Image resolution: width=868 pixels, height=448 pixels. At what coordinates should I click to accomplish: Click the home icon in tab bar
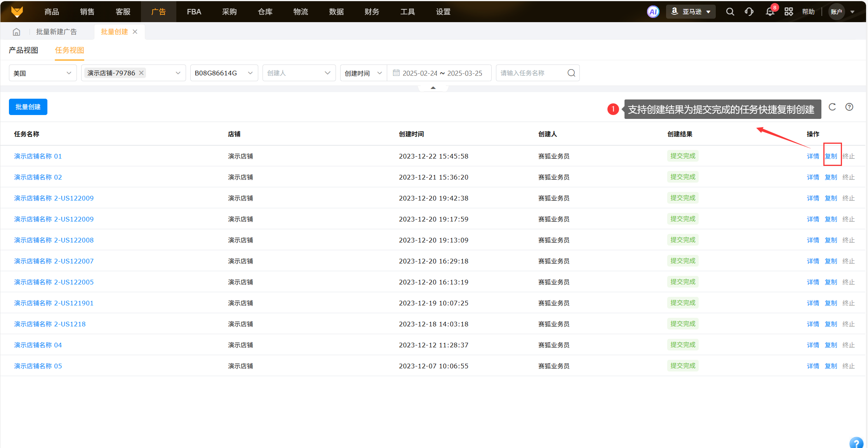point(16,32)
